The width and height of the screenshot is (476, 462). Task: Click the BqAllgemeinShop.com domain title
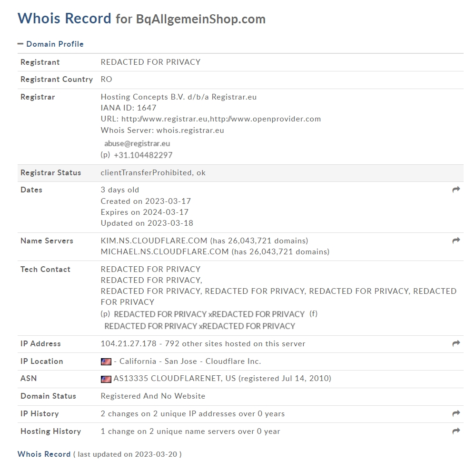click(200, 19)
